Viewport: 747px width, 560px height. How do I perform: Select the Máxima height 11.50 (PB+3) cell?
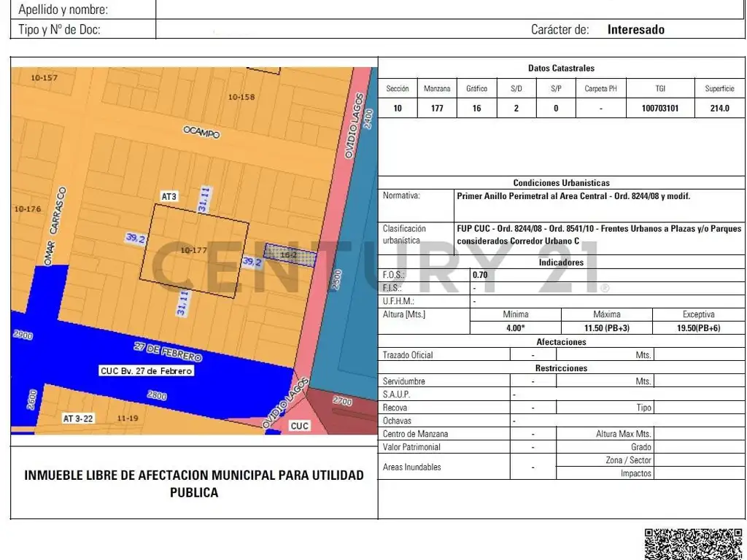pyautogui.click(x=606, y=327)
